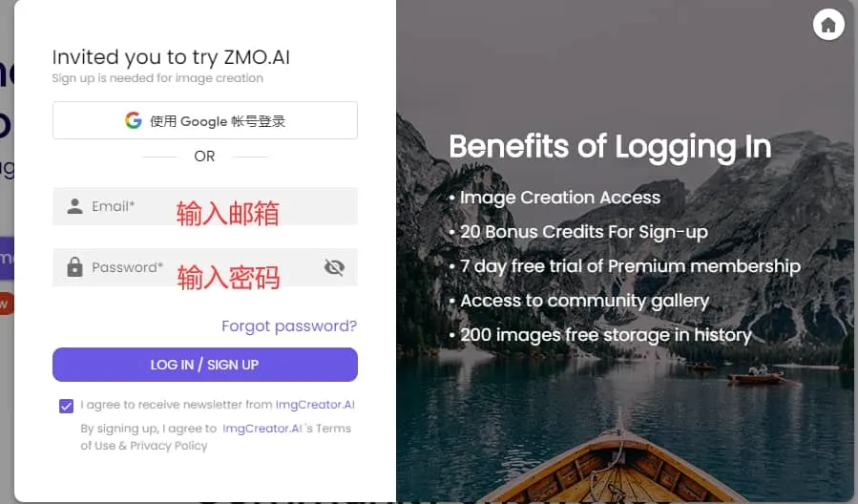Uncheck the newsletter agreement checkbox
Image resolution: width=858 pixels, height=504 pixels.
coord(66,406)
